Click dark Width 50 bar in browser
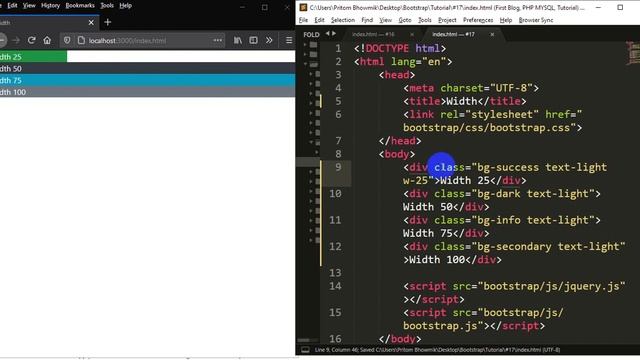This screenshot has height=360, width=640. pos(147,68)
